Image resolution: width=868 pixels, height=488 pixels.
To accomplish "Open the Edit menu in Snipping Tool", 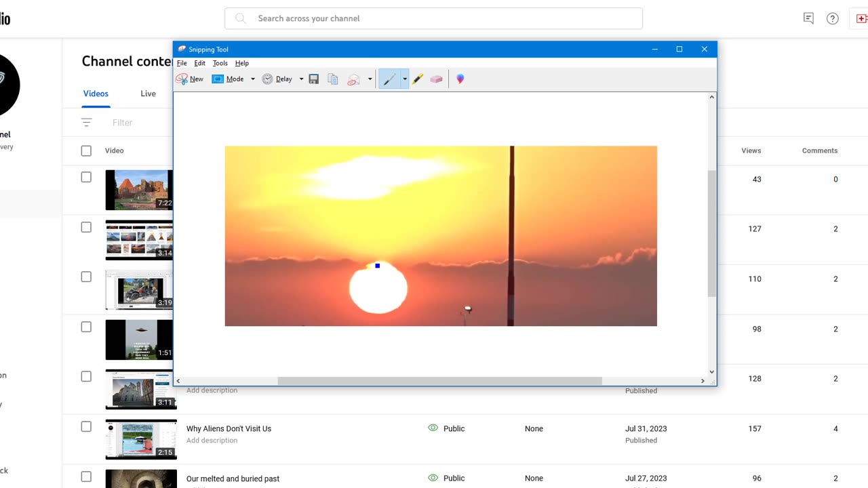I will (x=200, y=63).
